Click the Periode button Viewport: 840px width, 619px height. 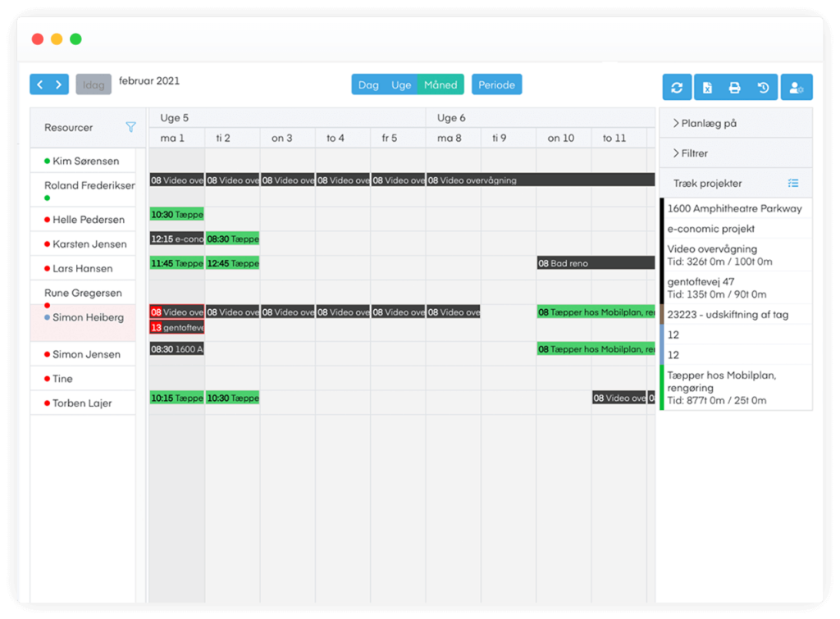[x=496, y=84]
